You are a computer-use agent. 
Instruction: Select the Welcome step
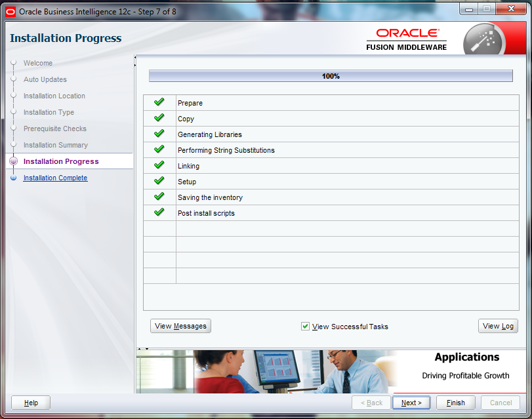pos(38,63)
